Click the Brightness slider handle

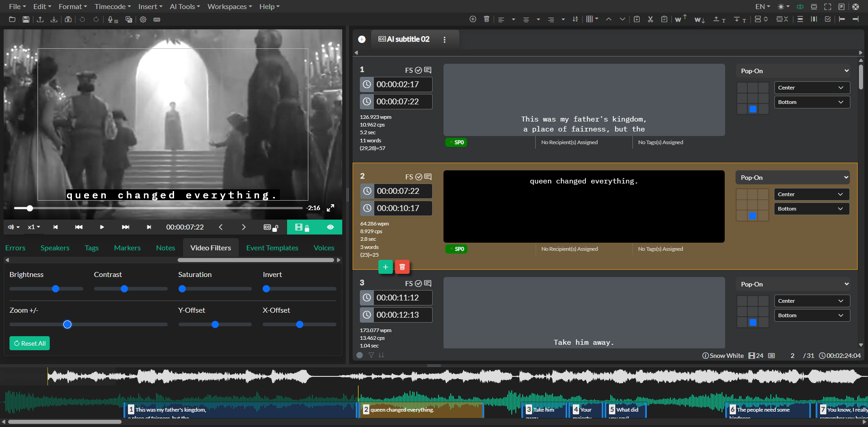click(x=56, y=289)
